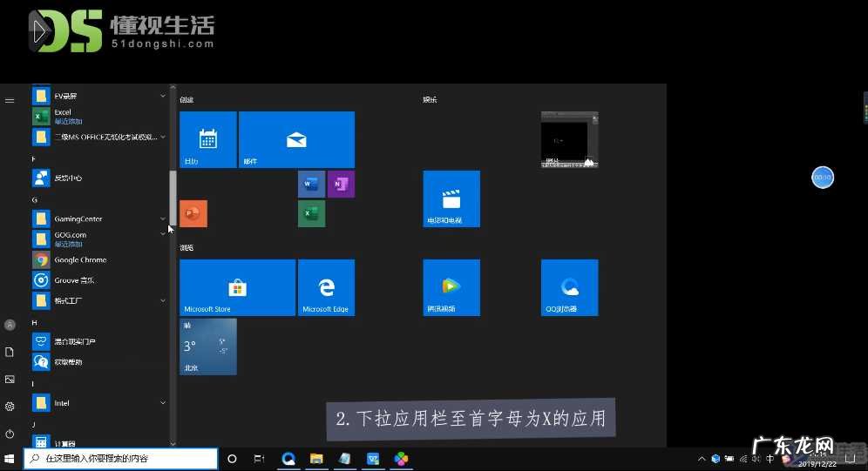
Task: Expand the 格式工厂 folder chevron
Action: click(x=163, y=300)
